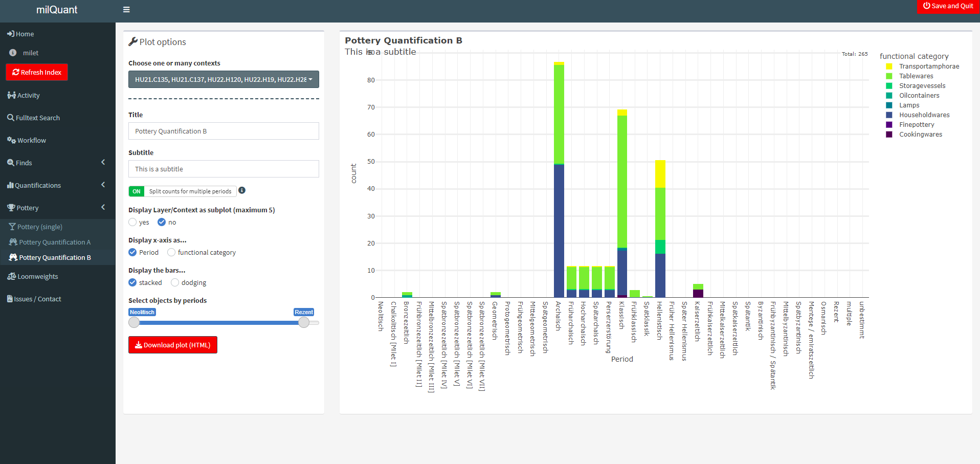Click the Klassisch bar in chart
980x464 pixels.
(622, 203)
